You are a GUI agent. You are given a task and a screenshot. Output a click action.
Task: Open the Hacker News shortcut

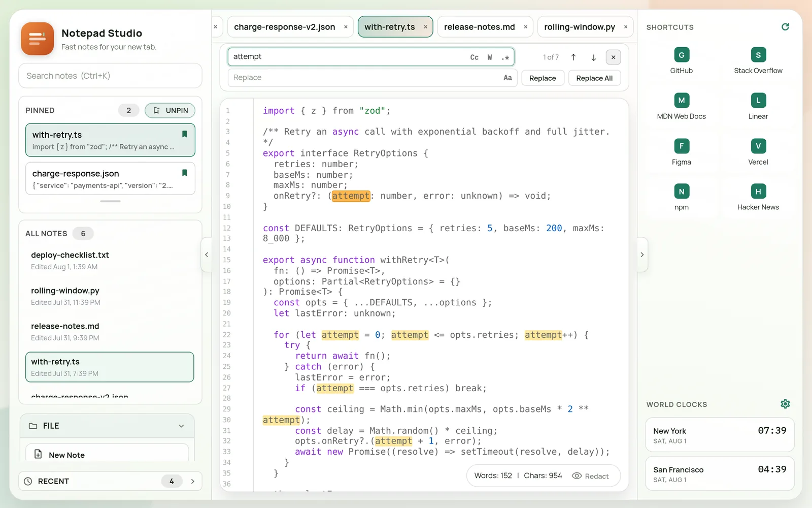[758, 198]
